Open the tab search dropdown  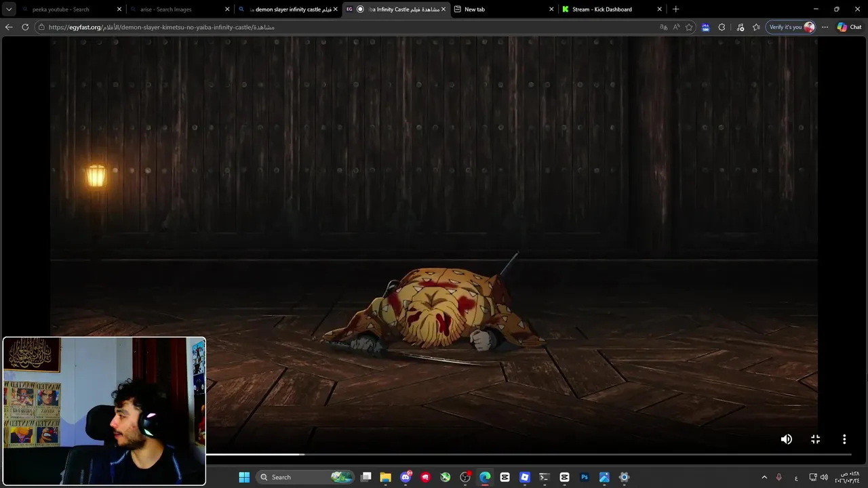pyautogui.click(x=9, y=9)
